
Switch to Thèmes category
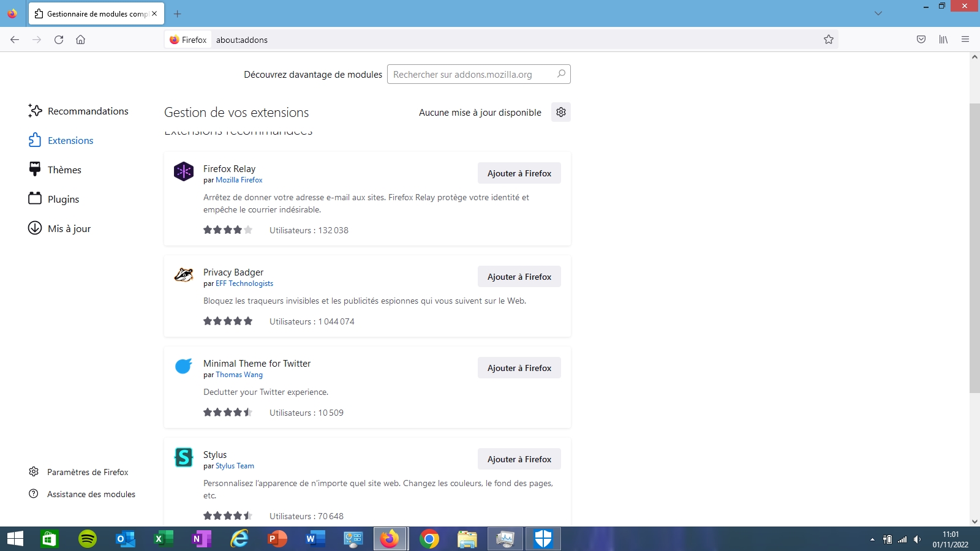pos(55,170)
